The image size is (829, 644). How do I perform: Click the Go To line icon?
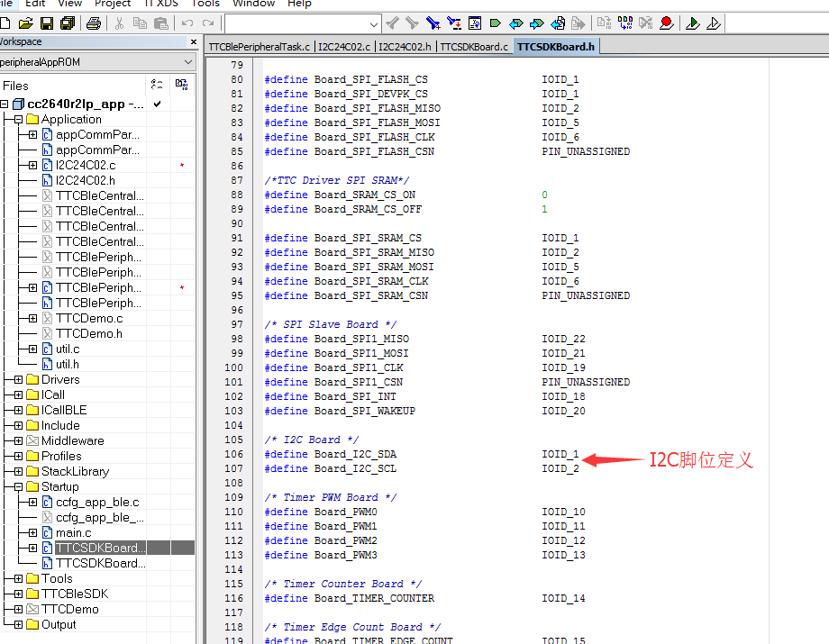pos(475,23)
